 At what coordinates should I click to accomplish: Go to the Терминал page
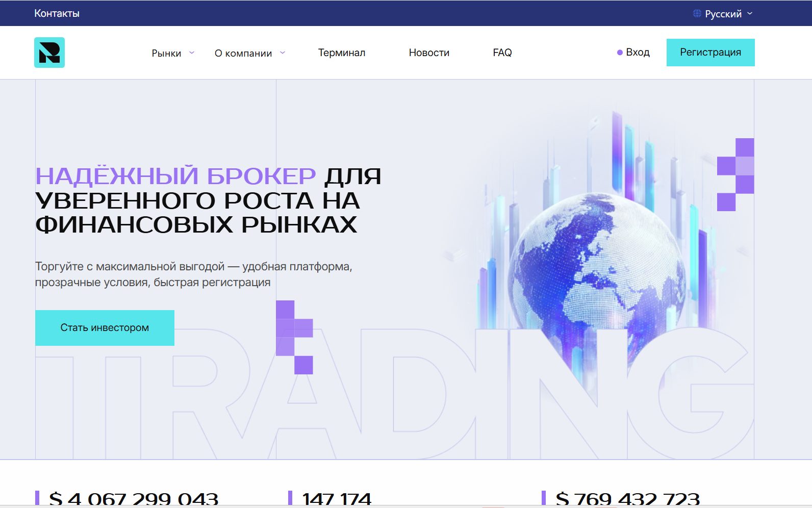coord(342,53)
